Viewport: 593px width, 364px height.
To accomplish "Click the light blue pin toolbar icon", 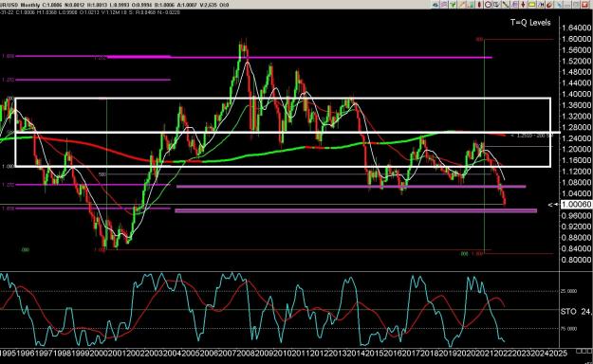I will click(559, 5).
